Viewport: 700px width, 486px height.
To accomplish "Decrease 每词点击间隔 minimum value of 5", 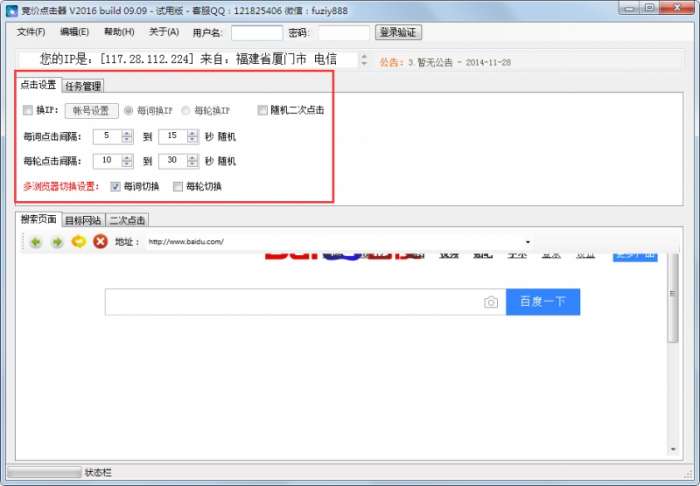I will [x=127, y=140].
